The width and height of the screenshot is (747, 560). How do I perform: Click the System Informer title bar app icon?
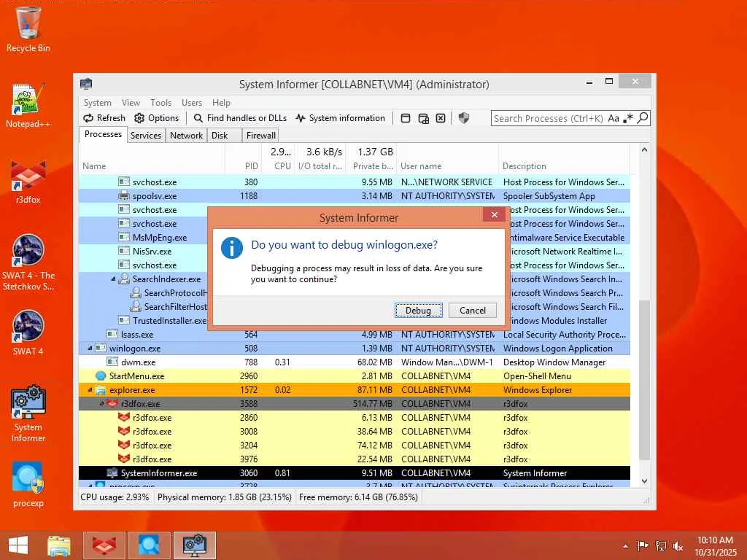click(86, 84)
